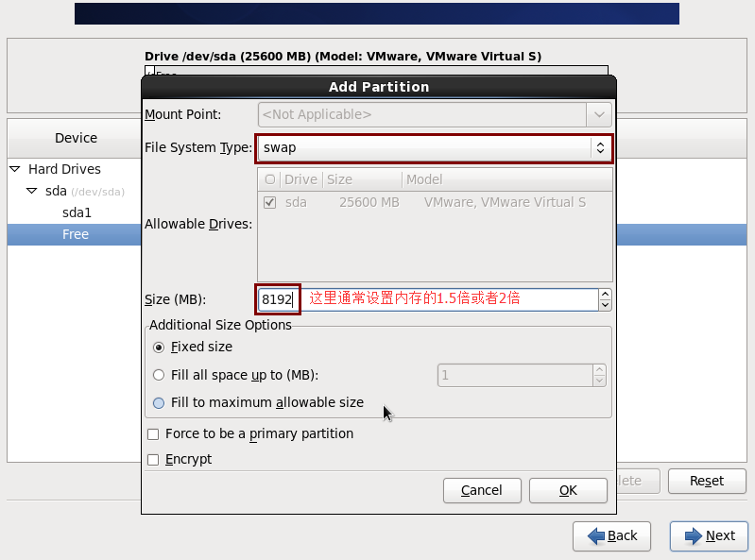
Task: Enable Force to be a primary partition
Action: [153, 434]
